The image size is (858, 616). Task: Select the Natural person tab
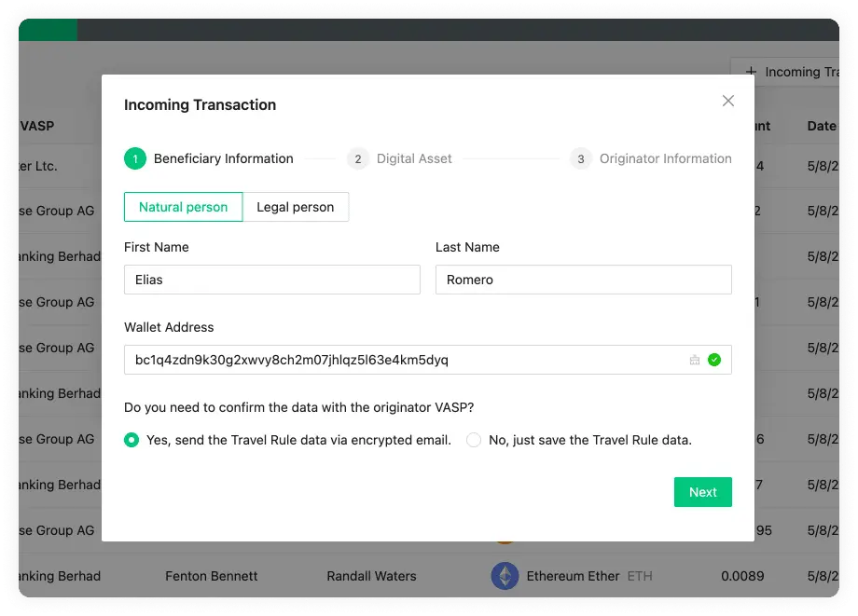183,207
